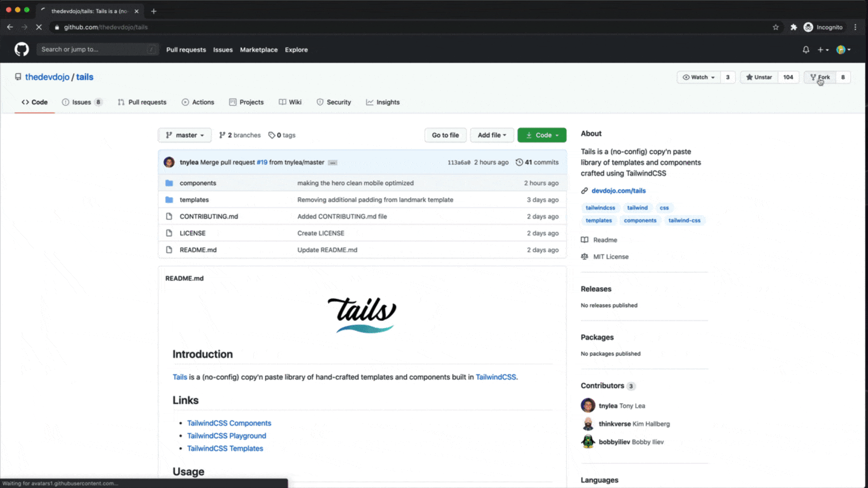Expand commit message ellipsis button

click(x=333, y=163)
